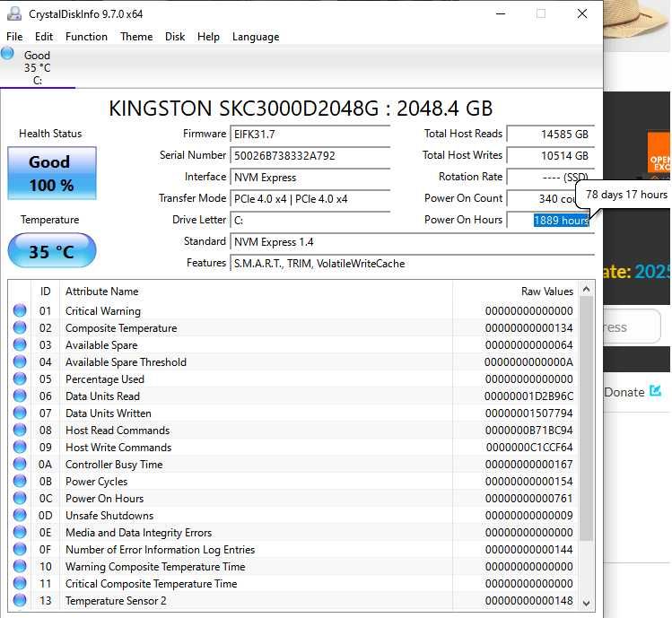Click status orb for Warning Composite Temperature Time
672x618 pixels.
(20, 567)
